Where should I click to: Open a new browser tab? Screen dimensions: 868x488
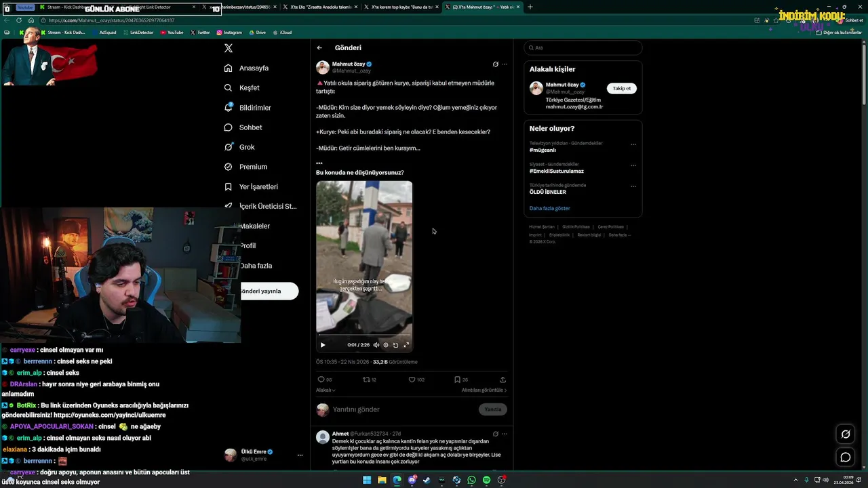(x=530, y=7)
